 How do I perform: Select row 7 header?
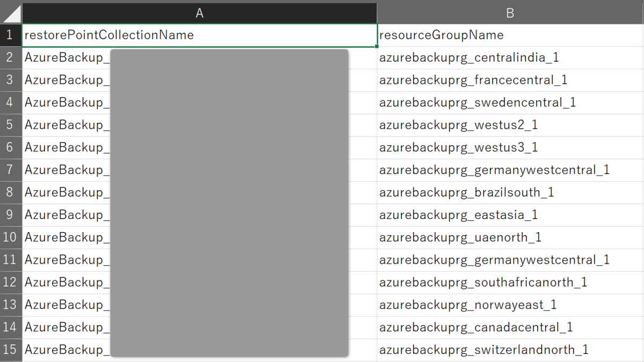11,170
